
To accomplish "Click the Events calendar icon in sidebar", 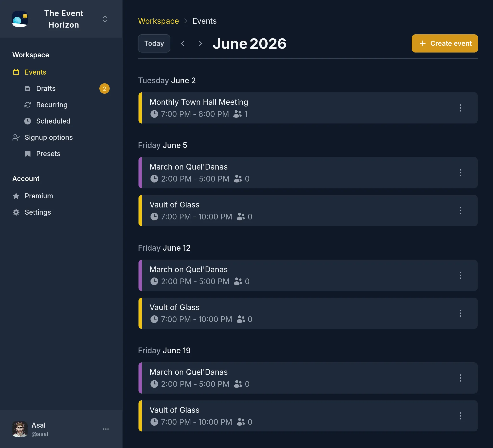I will (x=16, y=72).
